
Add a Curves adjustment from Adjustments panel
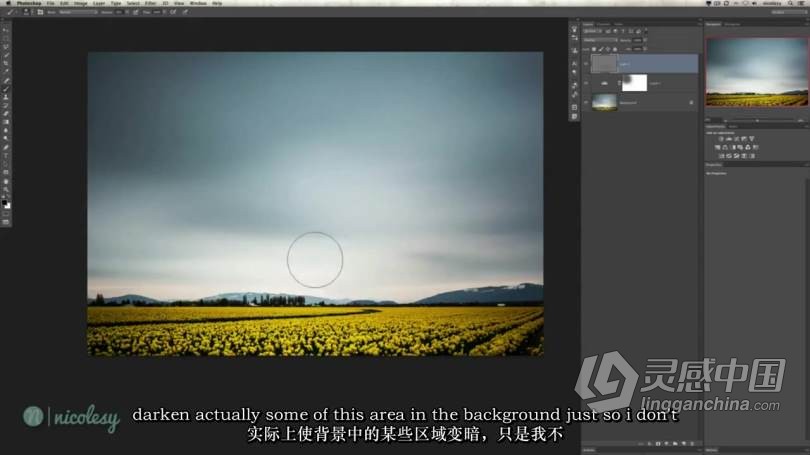pyautogui.click(x=737, y=139)
